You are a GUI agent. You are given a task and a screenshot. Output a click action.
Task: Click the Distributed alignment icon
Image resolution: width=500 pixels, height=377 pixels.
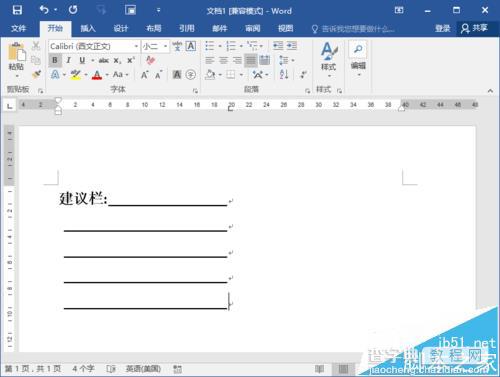[x=264, y=60]
